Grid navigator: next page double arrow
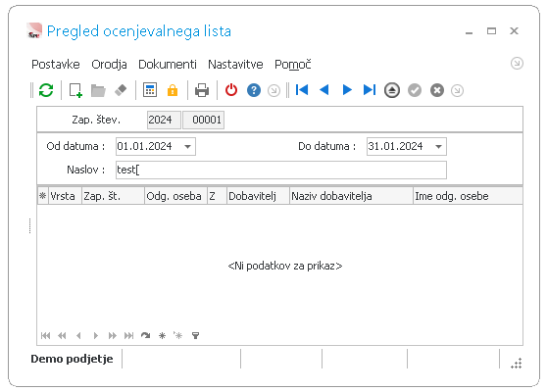547x392 pixels. pos(113,335)
